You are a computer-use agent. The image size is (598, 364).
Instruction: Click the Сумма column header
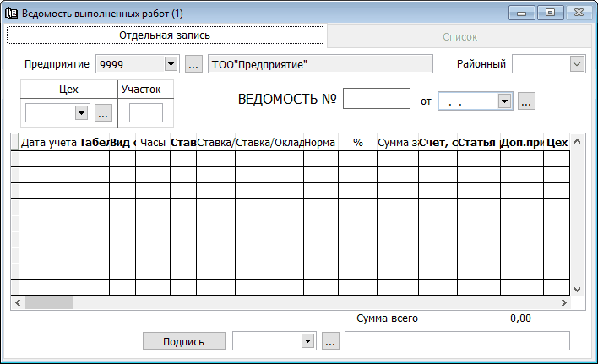398,143
